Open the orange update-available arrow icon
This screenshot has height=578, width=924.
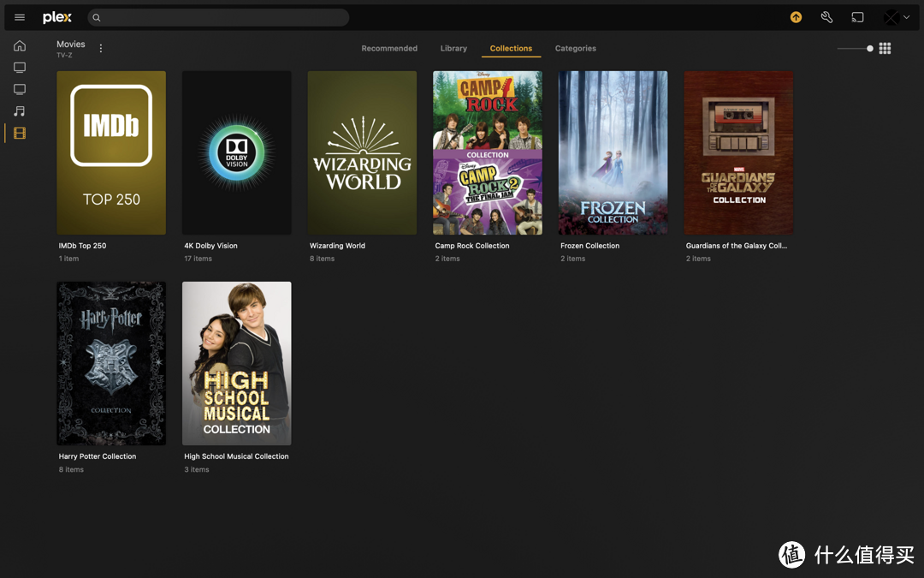(x=797, y=17)
